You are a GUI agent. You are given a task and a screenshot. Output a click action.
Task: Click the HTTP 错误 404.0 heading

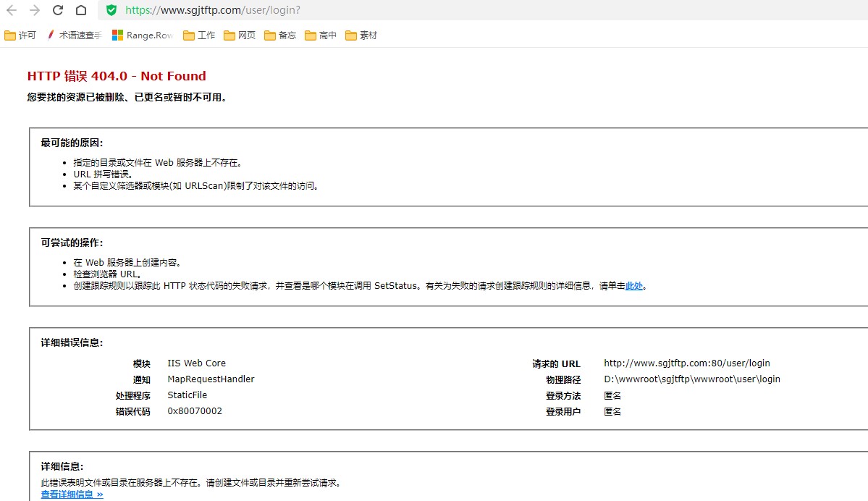(x=117, y=76)
